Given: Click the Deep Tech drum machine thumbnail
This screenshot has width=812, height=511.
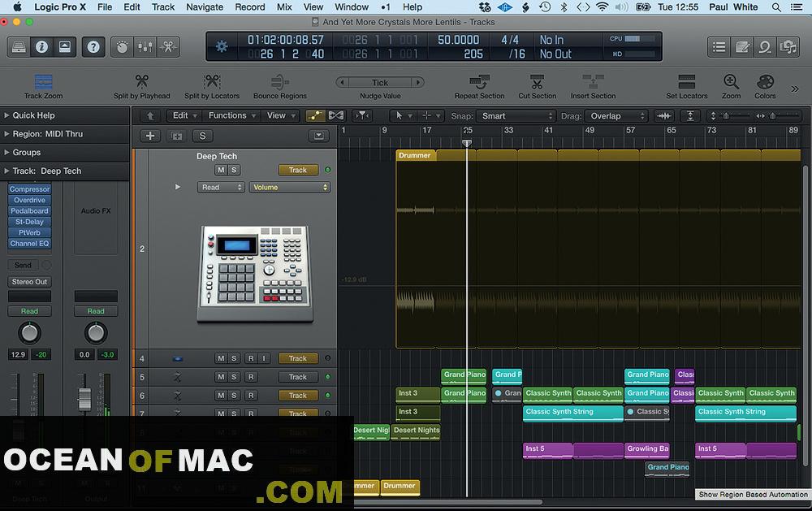Looking at the screenshot, I should pyautogui.click(x=255, y=274).
